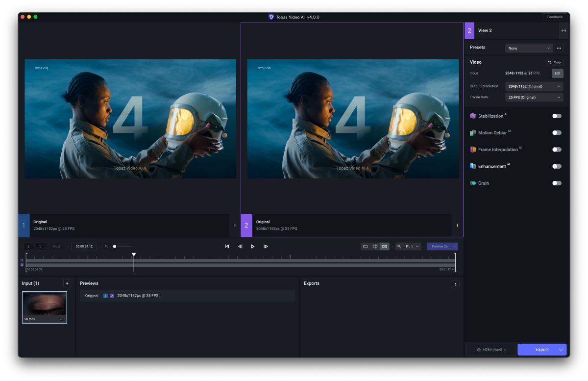588x381 pixels.
Task: Add a new input file
Action: point(67,283)
